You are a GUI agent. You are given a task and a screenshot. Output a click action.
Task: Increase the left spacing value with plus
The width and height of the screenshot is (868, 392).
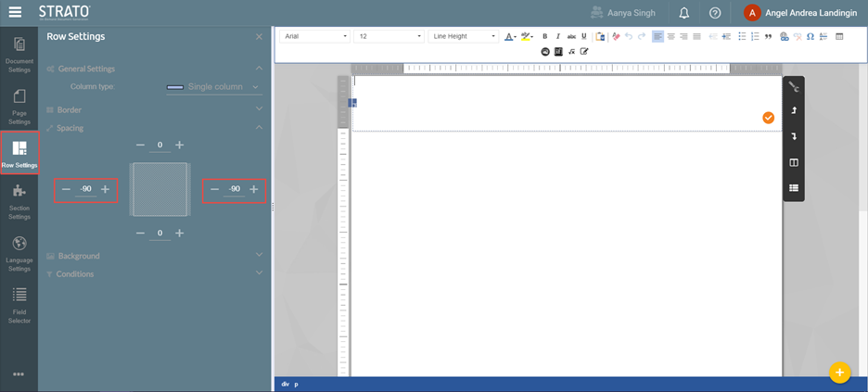point(105,189)
